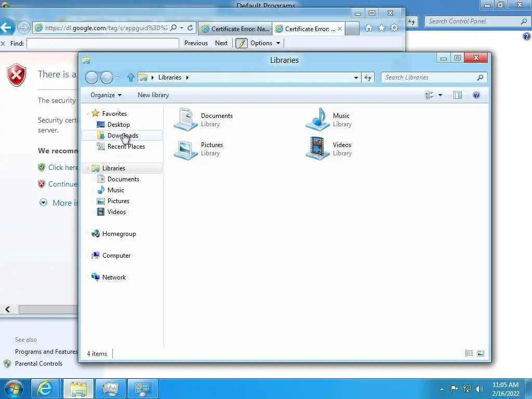Open the Documents library icon
Screen dimensions: 532x399
pos(185,119)
